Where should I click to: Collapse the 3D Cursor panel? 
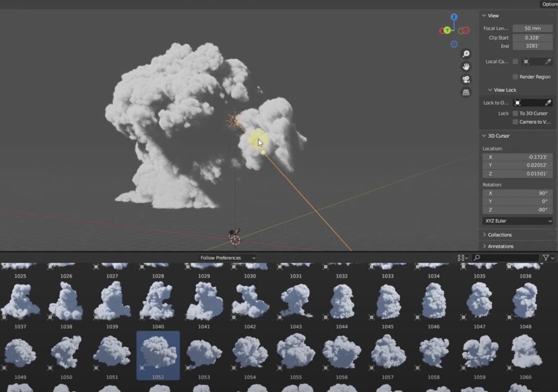coord(484,136)
